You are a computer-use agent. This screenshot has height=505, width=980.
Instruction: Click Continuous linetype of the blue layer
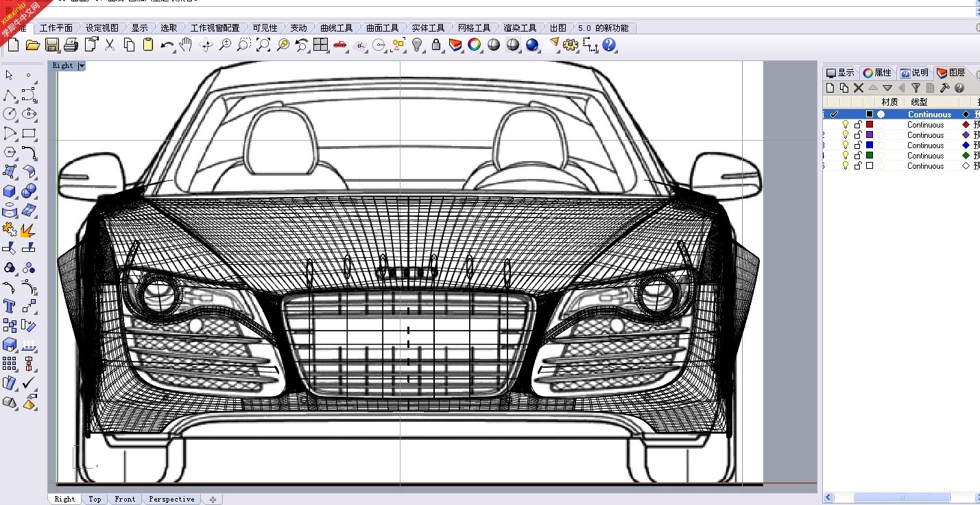click(925, 145)
